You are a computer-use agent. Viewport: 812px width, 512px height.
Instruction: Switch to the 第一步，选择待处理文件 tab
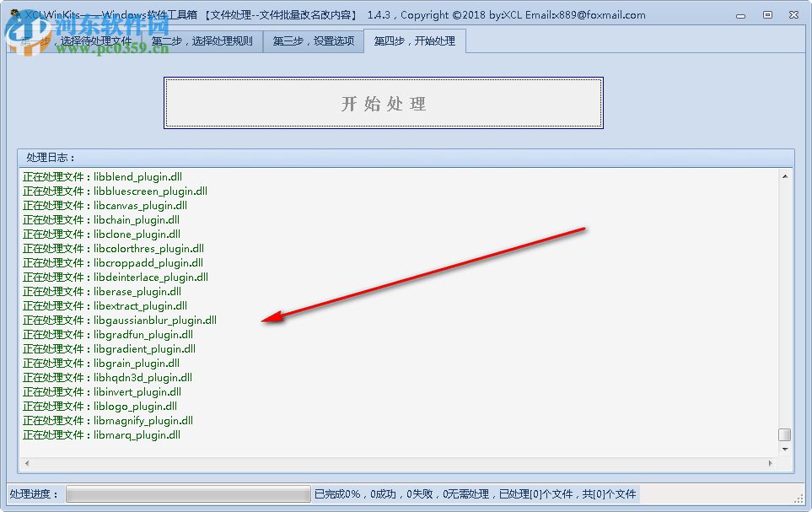tap(75, 40)
